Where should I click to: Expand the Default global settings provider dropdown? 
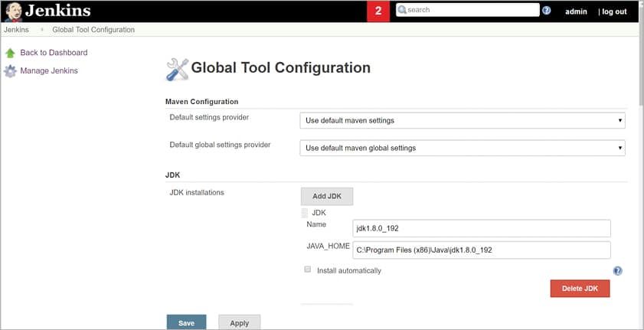(462, 148)
